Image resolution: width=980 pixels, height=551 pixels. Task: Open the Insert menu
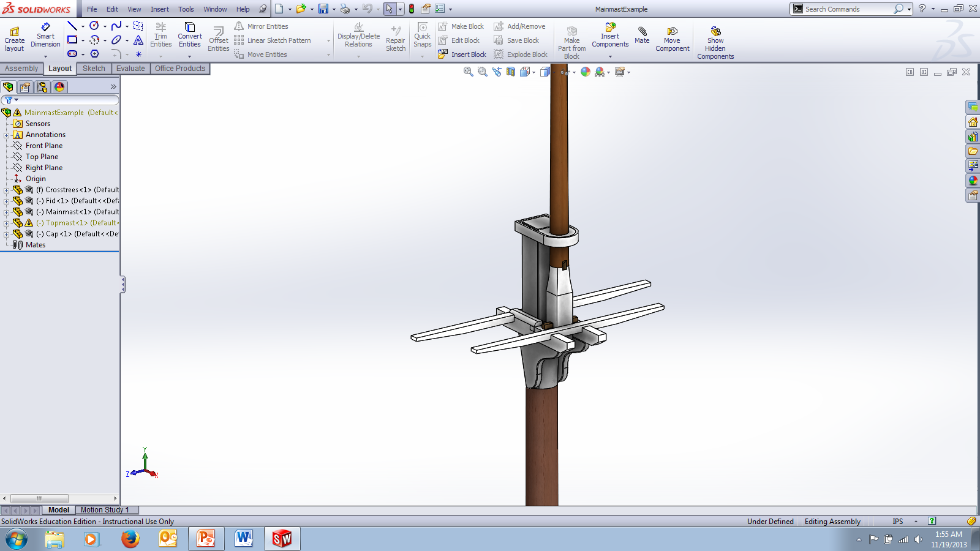[x=160, y=9]
